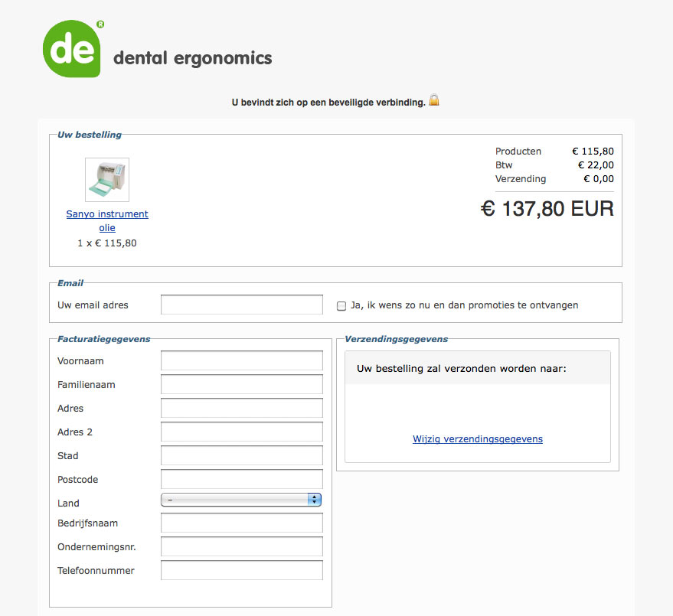Click the Adres input field
This screenshot has height=616, width=673.
coord(242,408)
